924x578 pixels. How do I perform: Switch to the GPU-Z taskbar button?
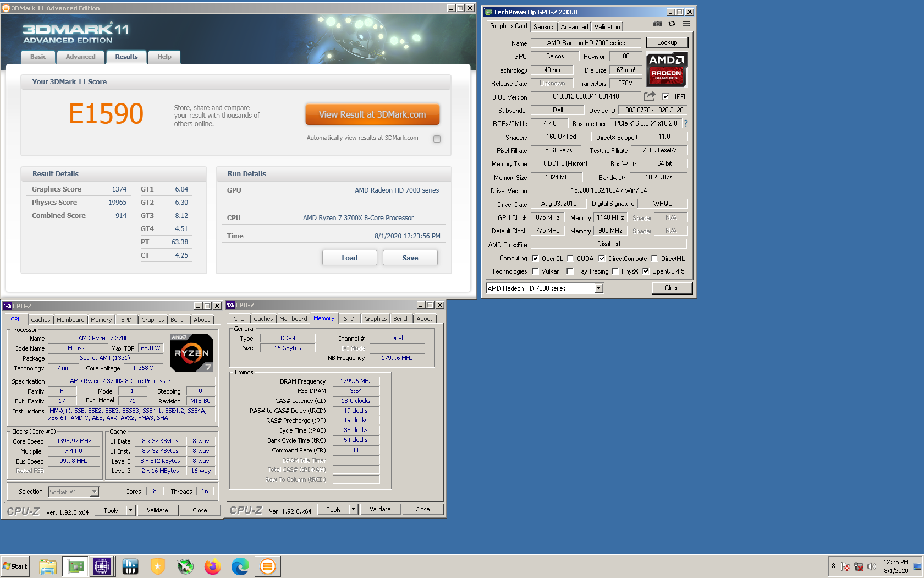pyautogui.click(x=75, y=566)
